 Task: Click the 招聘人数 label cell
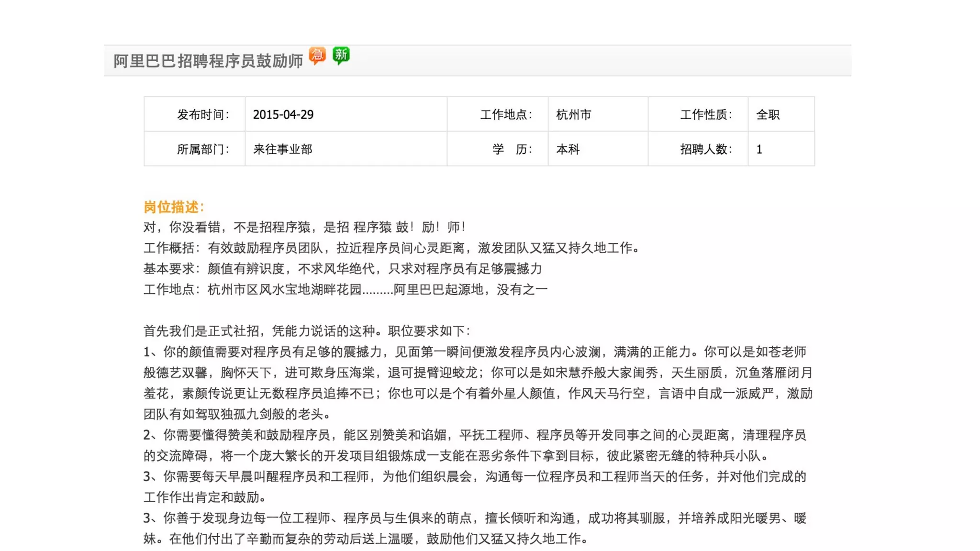[706, 149]
